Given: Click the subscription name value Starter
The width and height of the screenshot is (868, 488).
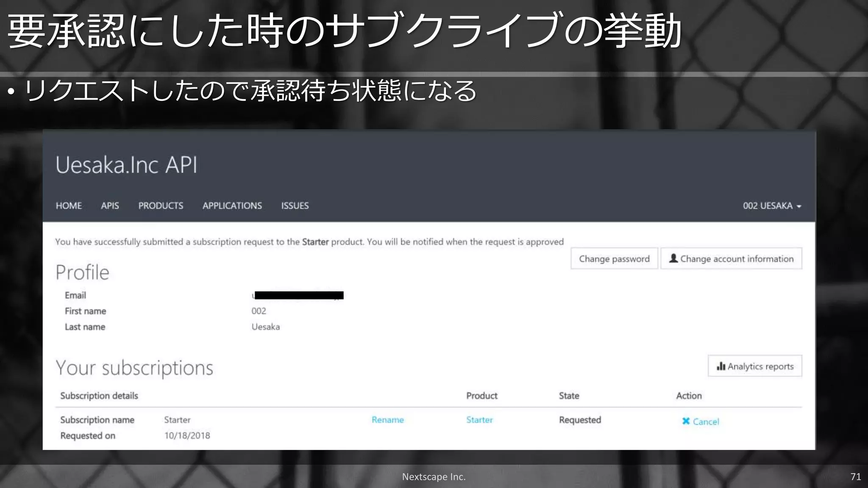Looking at the screenshot, I should coord(177,420).
